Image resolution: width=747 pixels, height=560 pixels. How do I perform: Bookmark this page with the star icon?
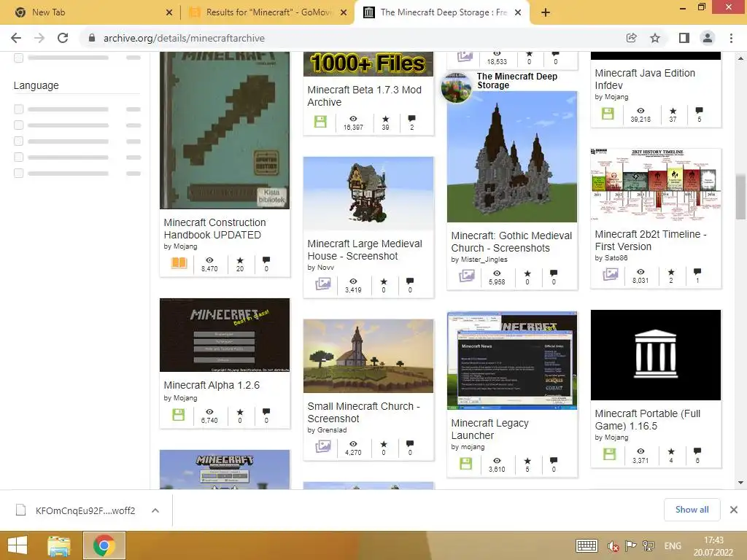coord(655,38)
